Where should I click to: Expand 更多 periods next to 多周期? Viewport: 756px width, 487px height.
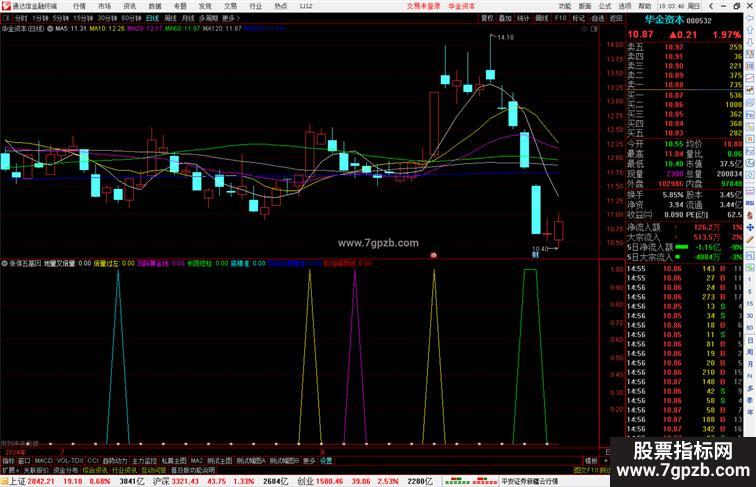coord(230,18)
